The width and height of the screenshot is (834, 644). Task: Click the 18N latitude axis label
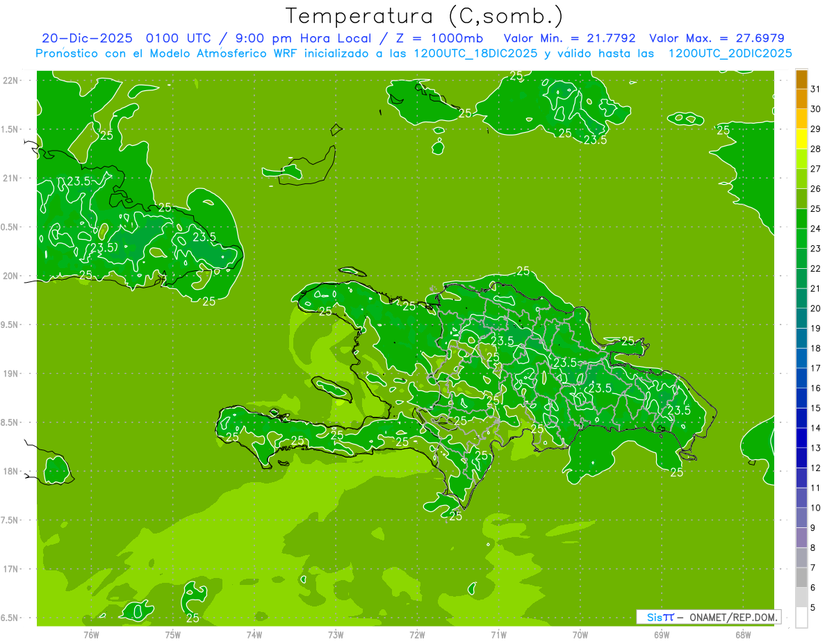(x=11, y=471)
